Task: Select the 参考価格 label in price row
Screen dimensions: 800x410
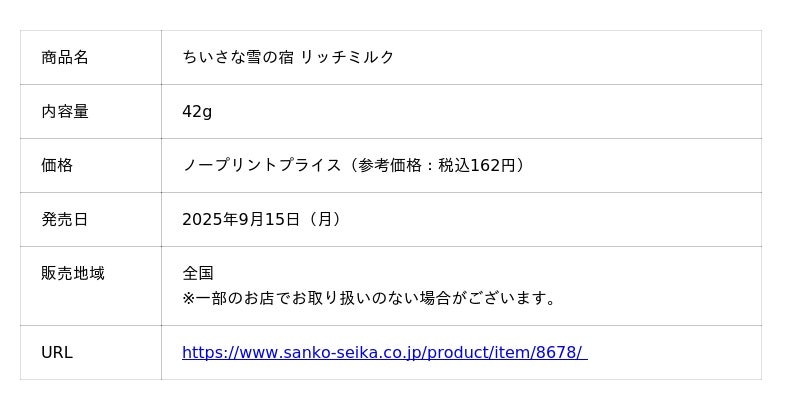Action: (x=390, y=165)
